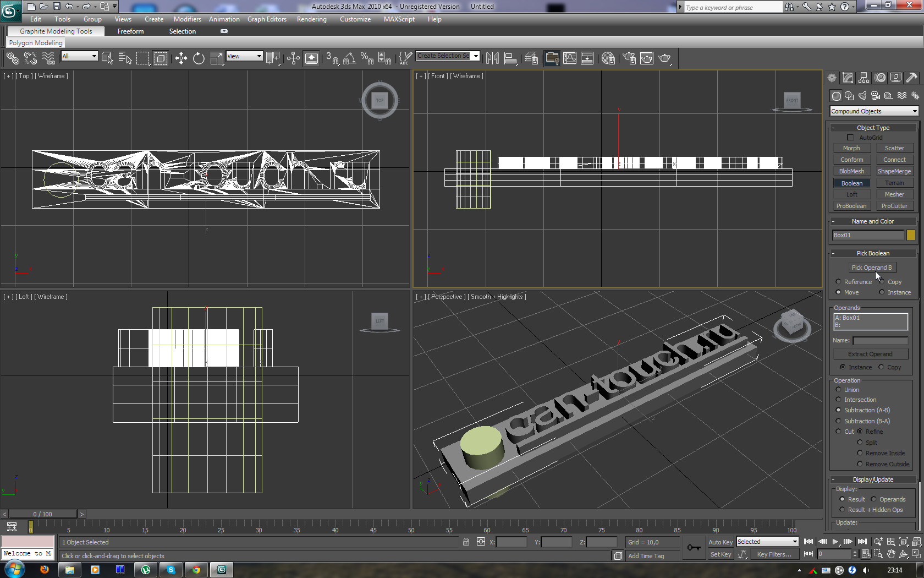The height and width of the screenshot is (578, 924).
Task: Choose Subtraction (B-A) operation
Action: tap(838, 421)
